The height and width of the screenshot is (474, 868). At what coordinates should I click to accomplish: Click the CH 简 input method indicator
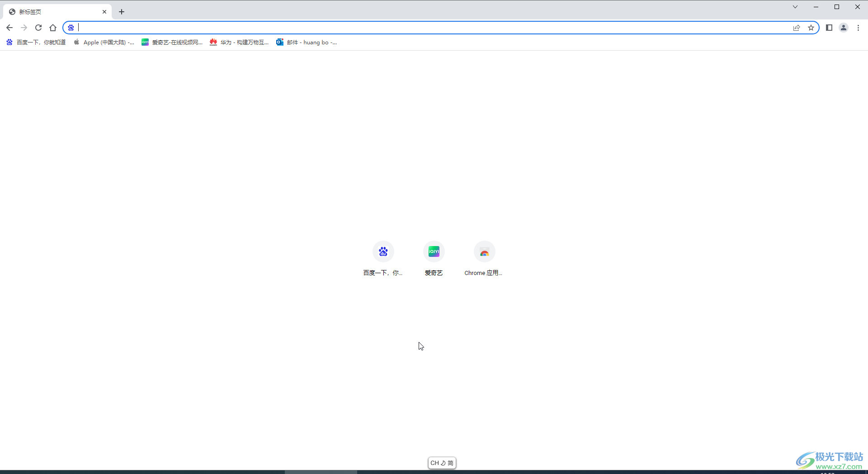[x=442, y=463]
